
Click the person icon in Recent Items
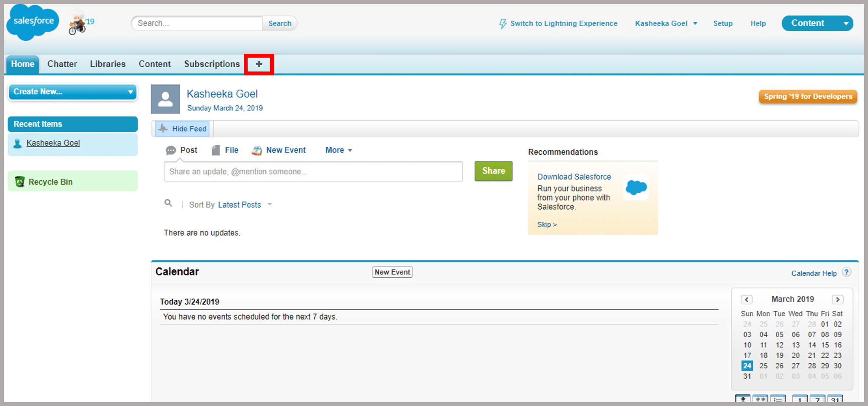click(17, 143)
